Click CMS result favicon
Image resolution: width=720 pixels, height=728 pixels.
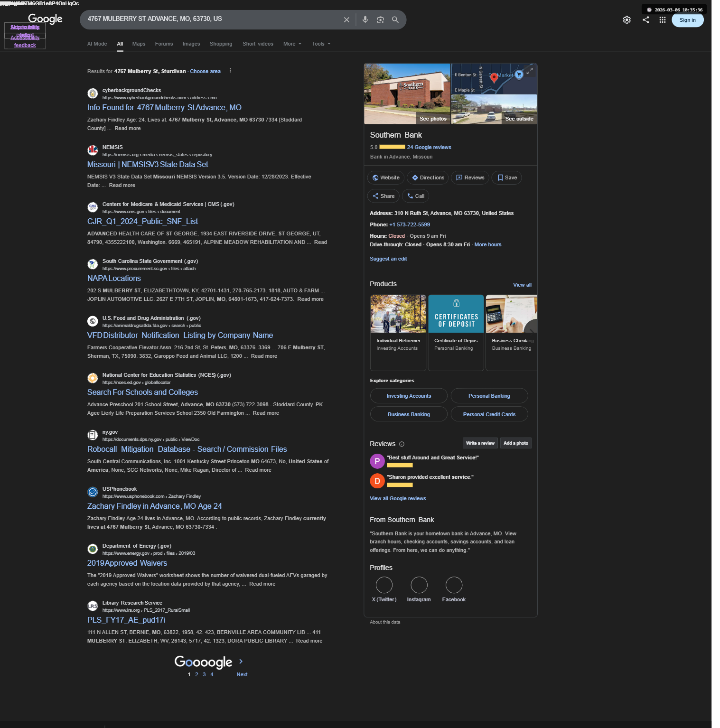click(93, 207)
